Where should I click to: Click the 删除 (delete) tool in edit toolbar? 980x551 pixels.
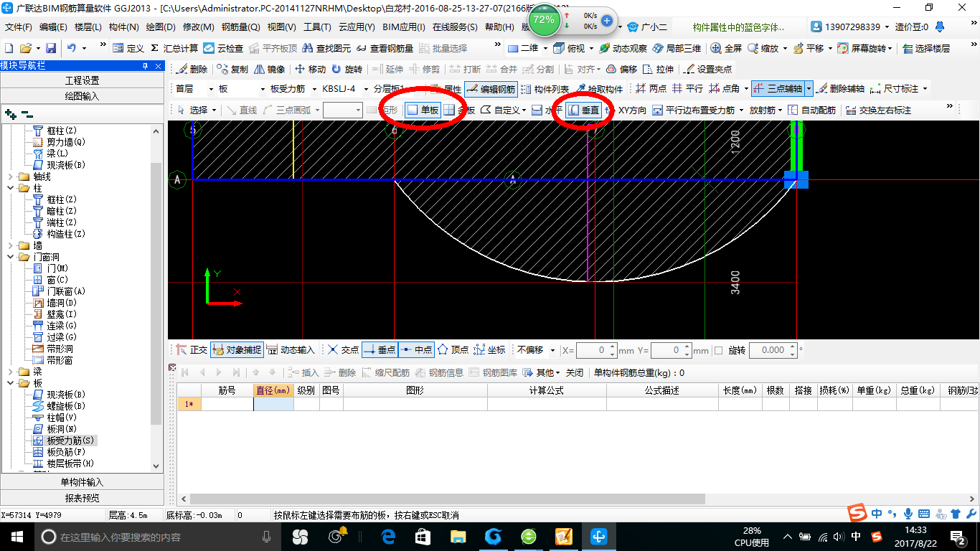tap(192, 70)
